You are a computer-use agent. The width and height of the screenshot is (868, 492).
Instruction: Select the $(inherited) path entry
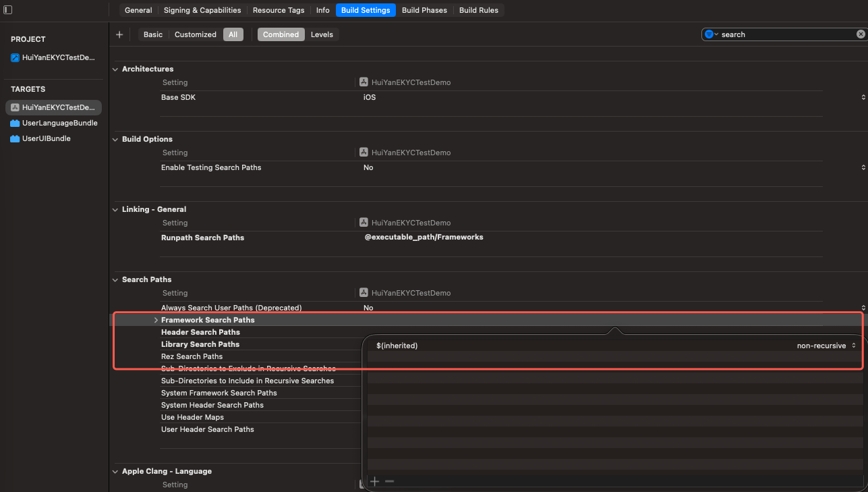click(x=397, y=346)
